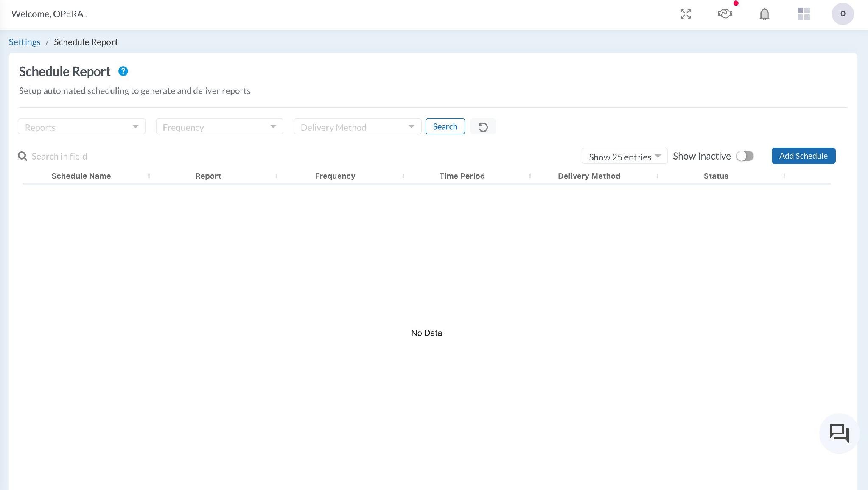
Task: Open the apps grid menu
Action: pyautogui.click(x=804, y=14)
